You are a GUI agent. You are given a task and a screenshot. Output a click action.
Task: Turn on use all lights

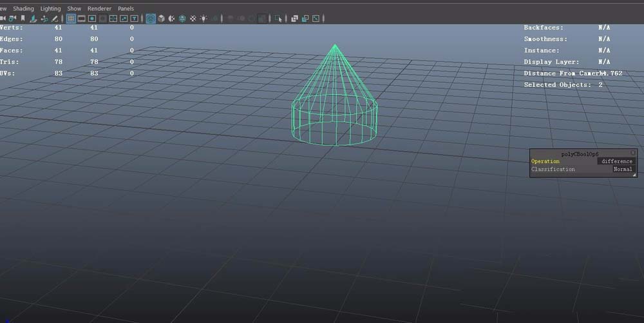[204, 19]
